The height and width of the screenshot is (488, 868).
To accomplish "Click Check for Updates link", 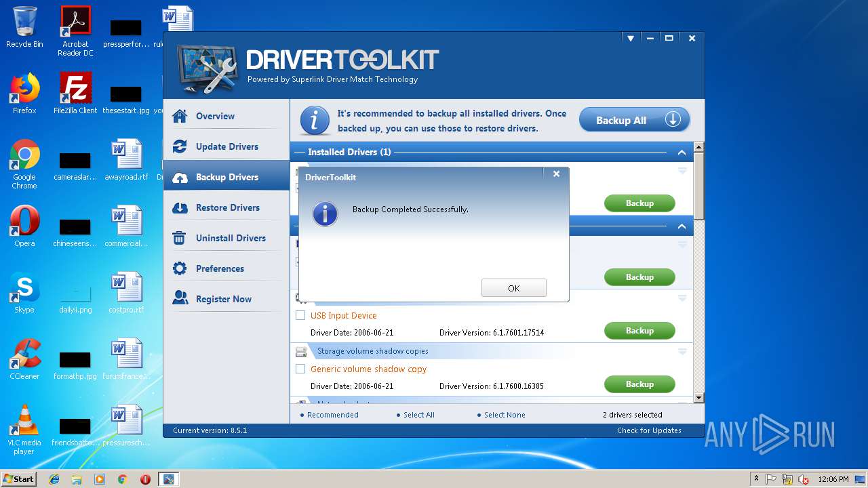I will 649,430.
